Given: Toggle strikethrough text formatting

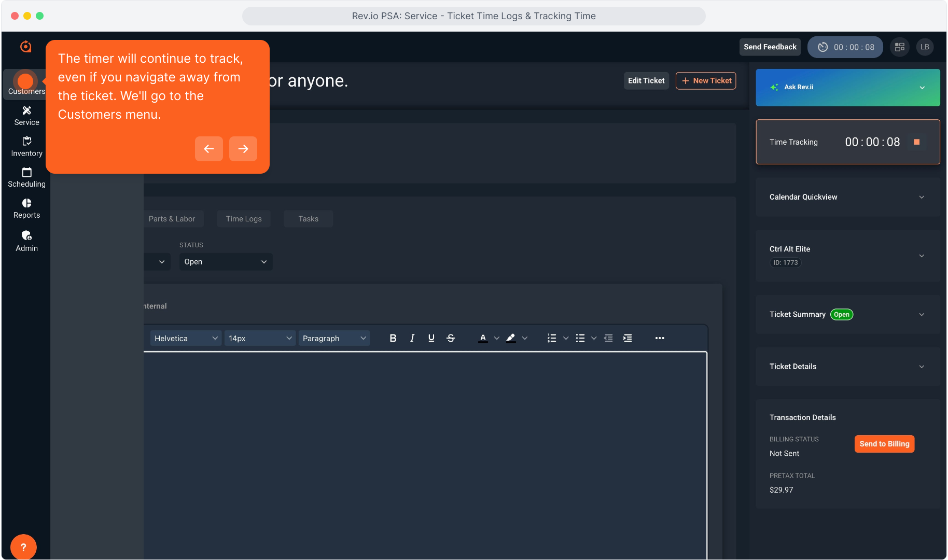Looking at the screenshot, I should coord(451,338).
